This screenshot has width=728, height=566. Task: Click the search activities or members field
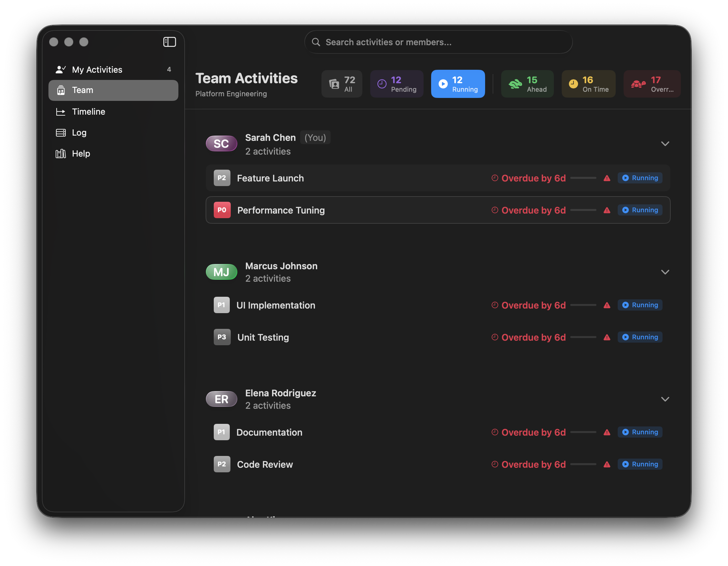click(x=438, y=42)
